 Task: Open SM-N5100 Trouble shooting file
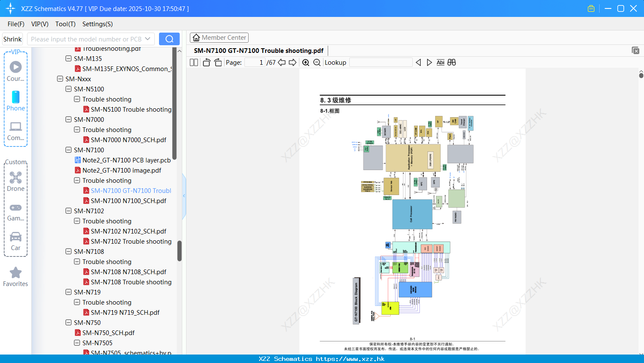pos(131,109)
